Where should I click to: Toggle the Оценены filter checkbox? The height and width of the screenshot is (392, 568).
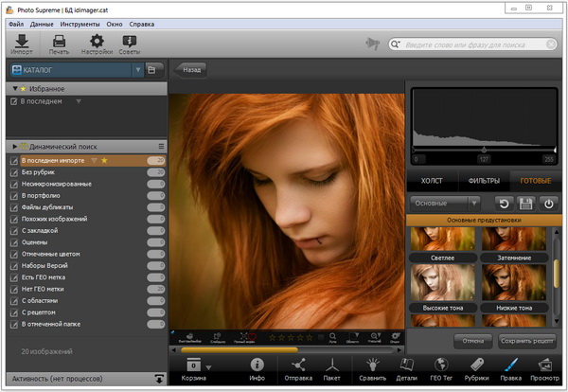pyautogui.click(x=13, y=241)
